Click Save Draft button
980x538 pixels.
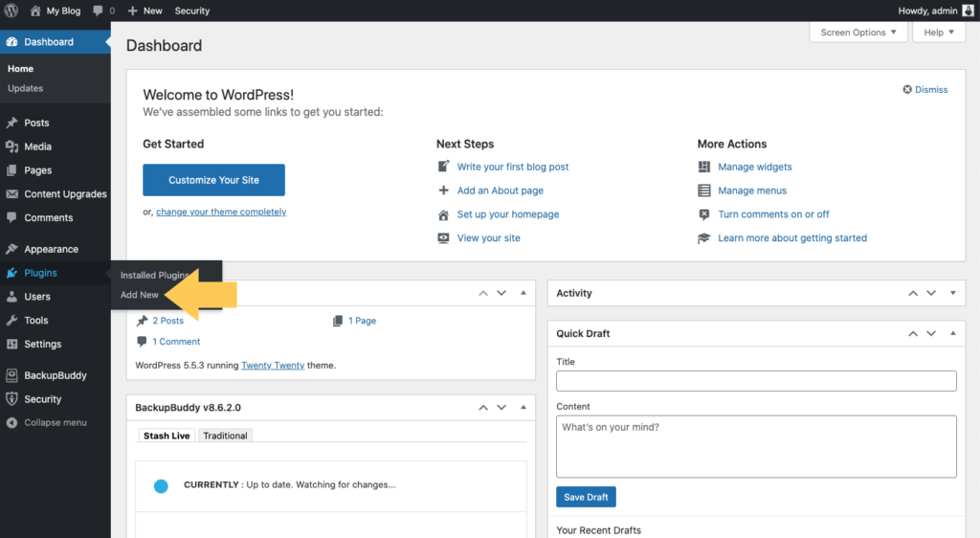tap(586, 498)
